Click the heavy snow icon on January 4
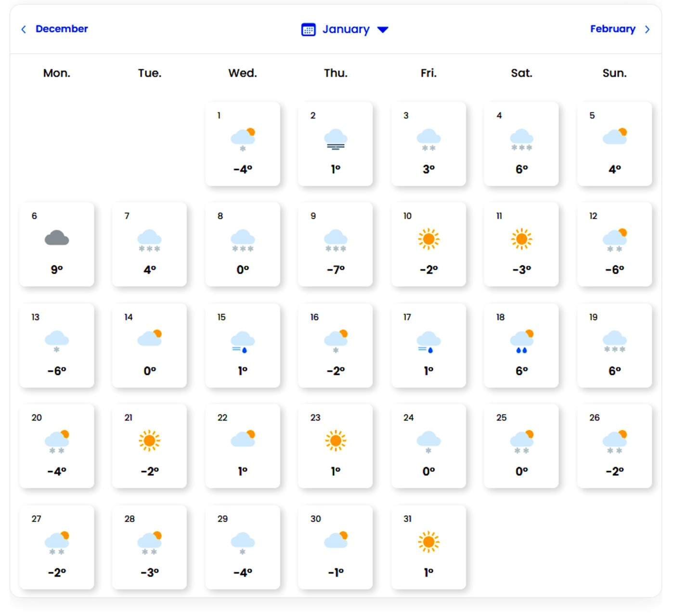Image resolution: width=674 pixels, height=616 pixels. click(521, 140)
